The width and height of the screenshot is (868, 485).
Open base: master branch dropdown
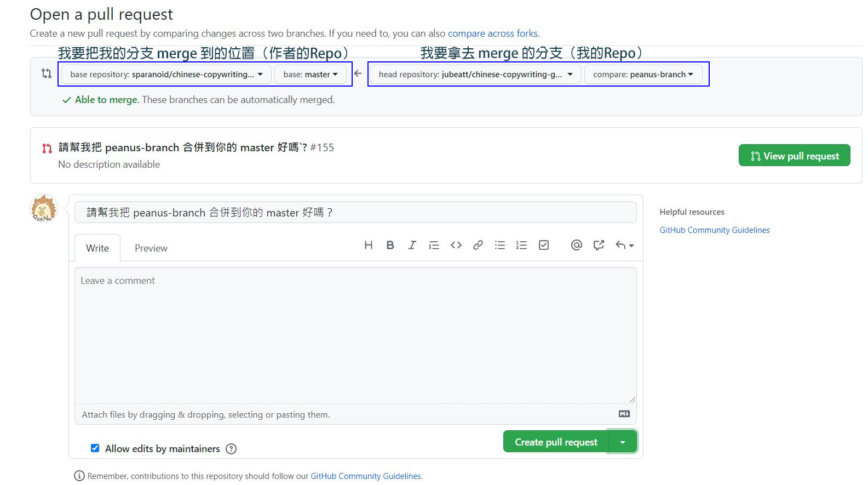tap(311, 74)
